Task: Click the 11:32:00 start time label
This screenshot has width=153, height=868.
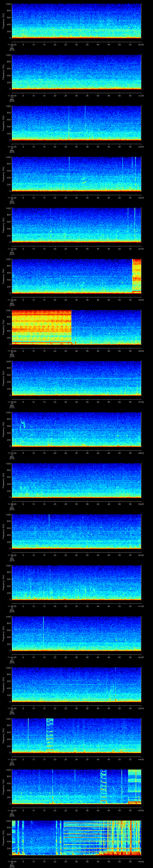Action: [x=12, y=198]
